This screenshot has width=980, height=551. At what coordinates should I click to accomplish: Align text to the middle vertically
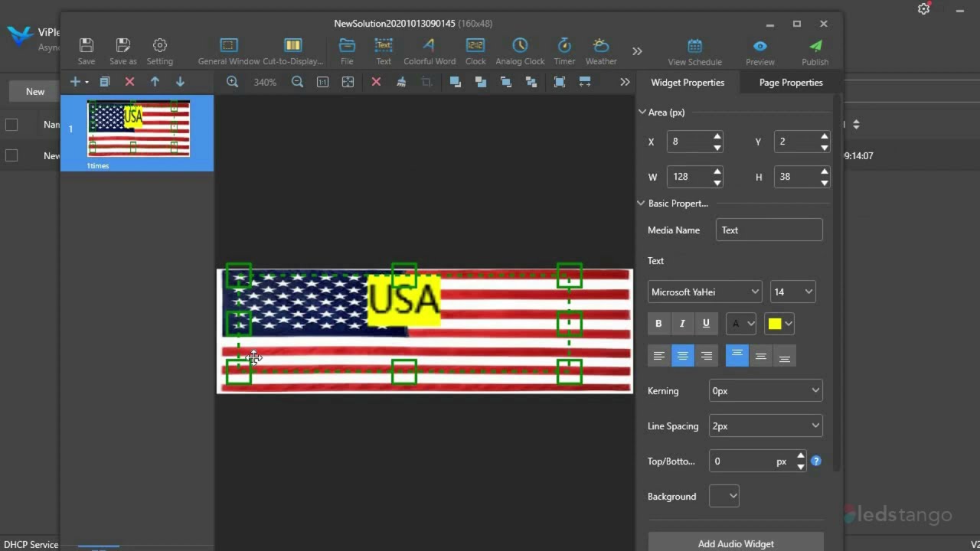(x=760, y=356)
